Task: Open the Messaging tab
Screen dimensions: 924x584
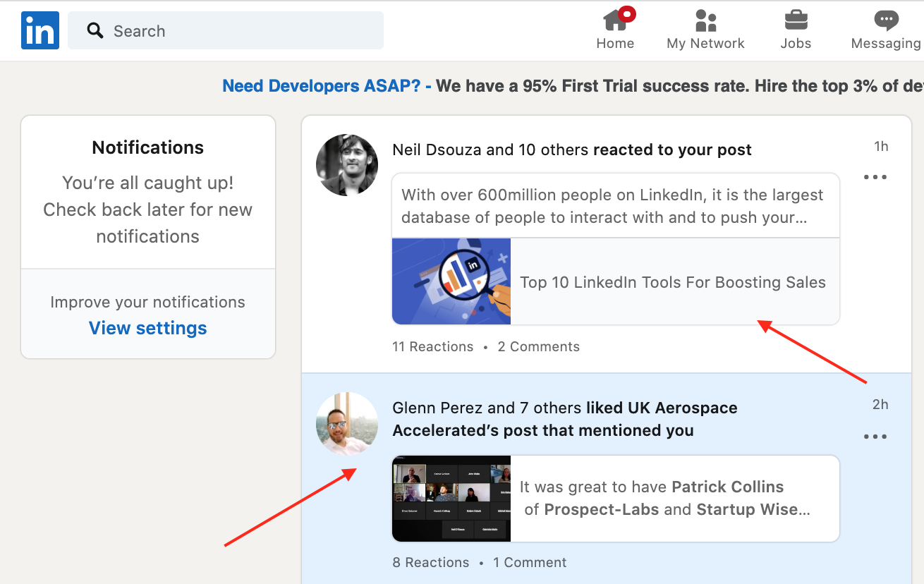Action: point(886,30)
